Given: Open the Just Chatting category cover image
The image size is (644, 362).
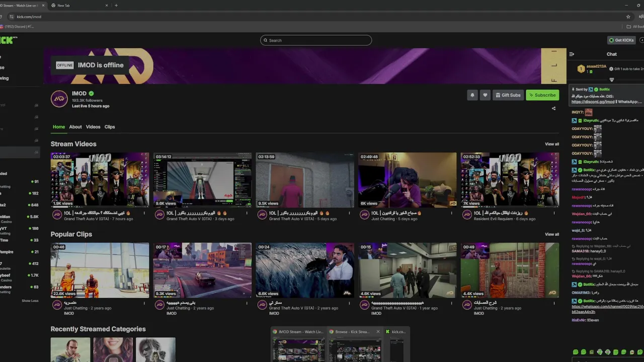Looking at the screenshot, I should (x=113, y=350).
